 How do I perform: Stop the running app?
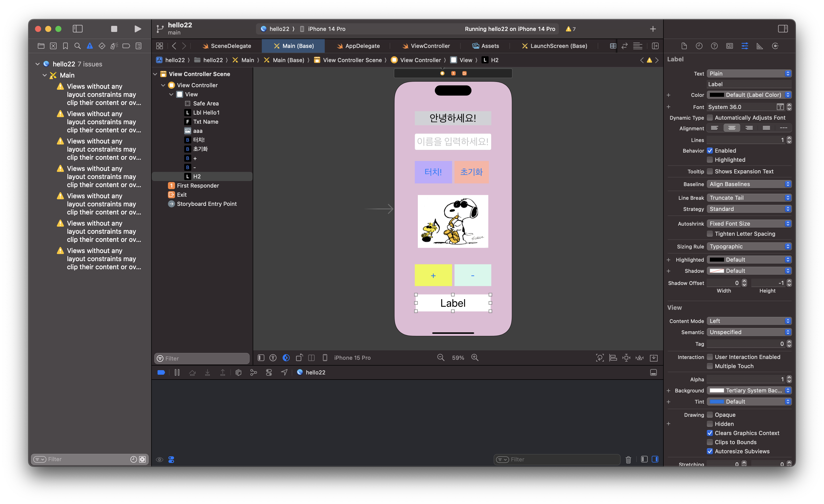[114, 29]
